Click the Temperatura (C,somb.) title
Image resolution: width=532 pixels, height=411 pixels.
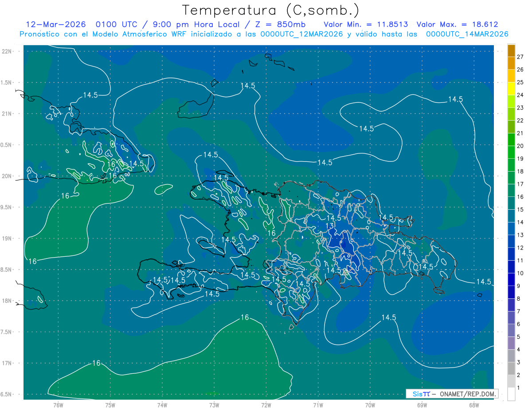click(x=270, y=10)
